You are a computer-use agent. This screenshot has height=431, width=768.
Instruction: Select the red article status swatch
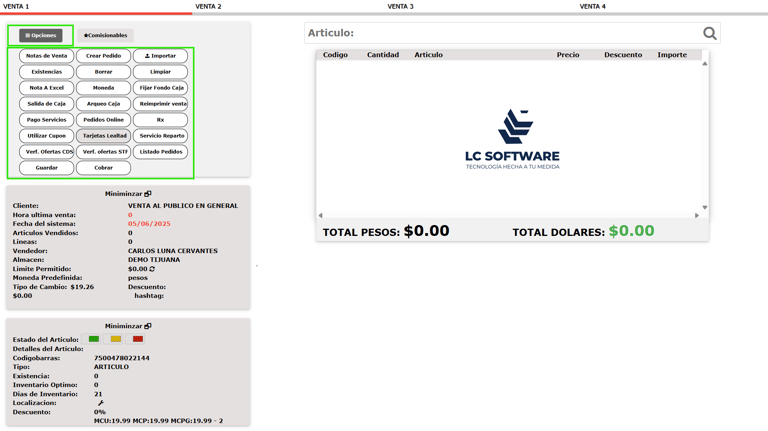138,339
